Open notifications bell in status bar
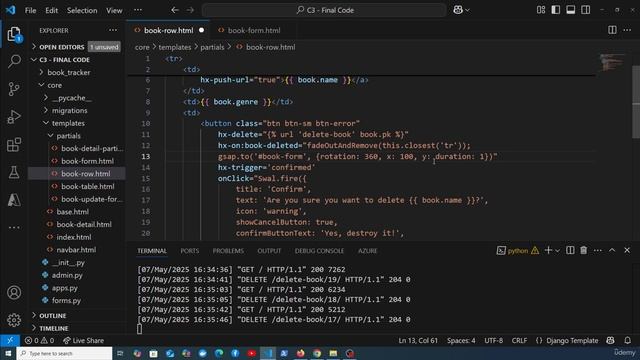 (627, 340)
